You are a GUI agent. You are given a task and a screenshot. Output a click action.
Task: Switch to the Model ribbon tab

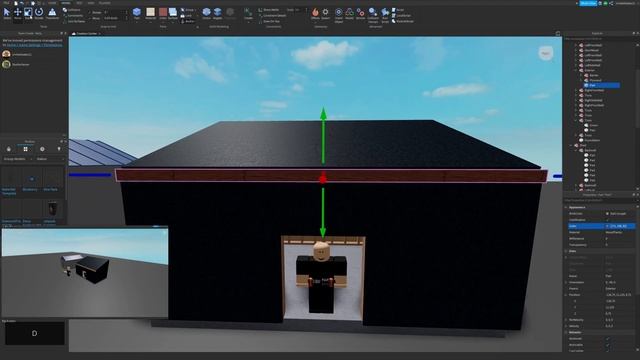tap(65, 3)
